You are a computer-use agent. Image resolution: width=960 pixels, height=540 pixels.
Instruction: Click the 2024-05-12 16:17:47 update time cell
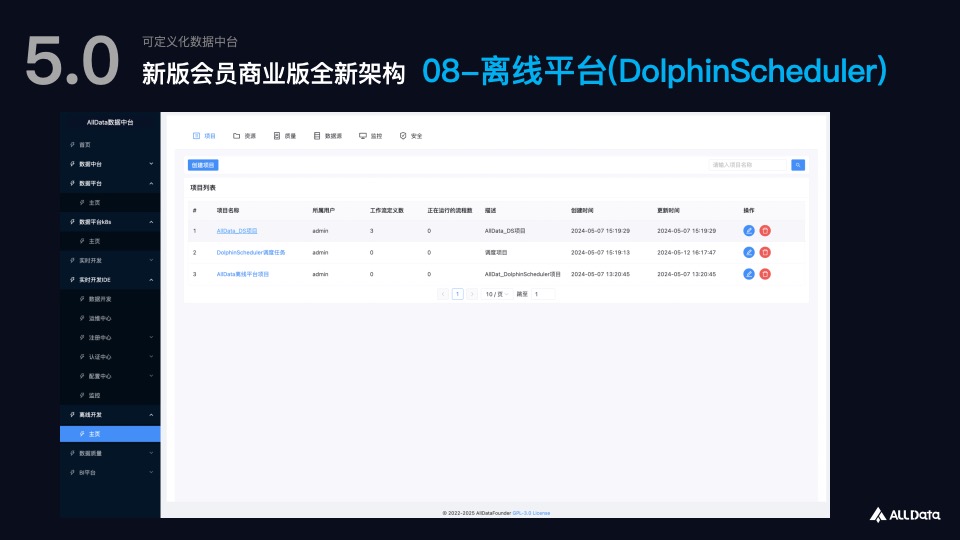pos(686,252)
